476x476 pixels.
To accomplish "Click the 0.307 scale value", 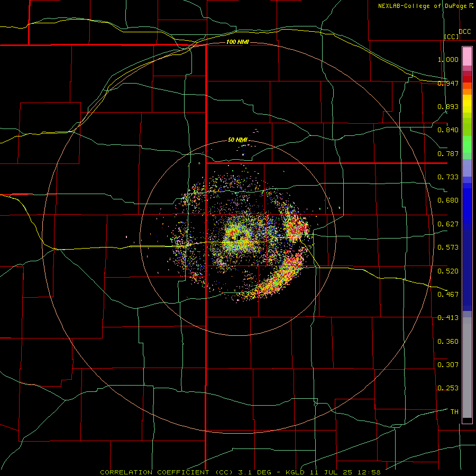I will click(x=448, y=365).
